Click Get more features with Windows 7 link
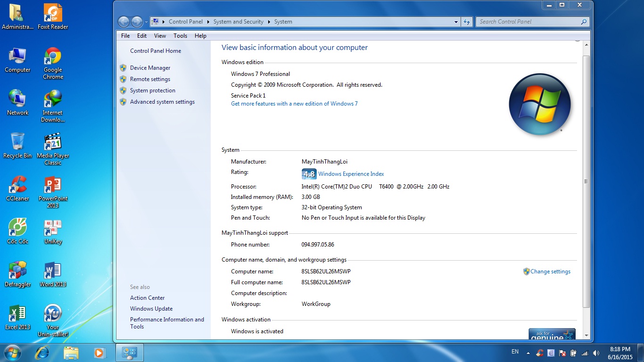The image size is (644, 362). point(294,103)
